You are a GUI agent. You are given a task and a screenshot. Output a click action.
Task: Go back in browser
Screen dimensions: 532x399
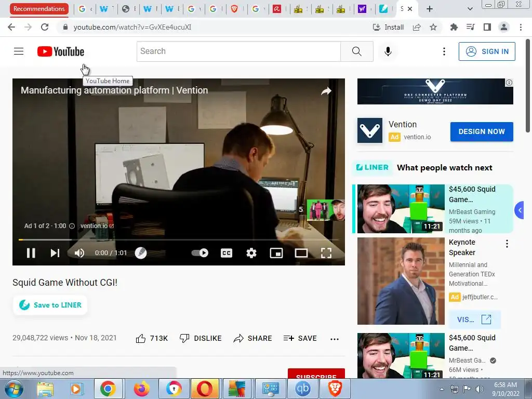11,27
